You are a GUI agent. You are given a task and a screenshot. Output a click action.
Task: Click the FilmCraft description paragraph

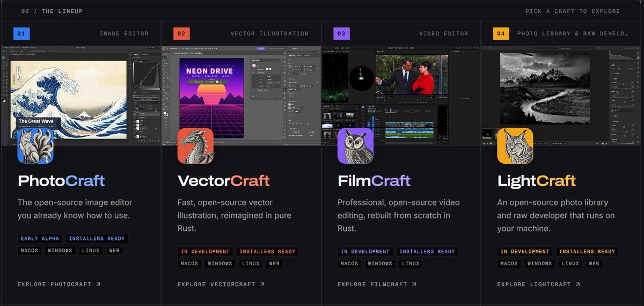pos(398,215)
